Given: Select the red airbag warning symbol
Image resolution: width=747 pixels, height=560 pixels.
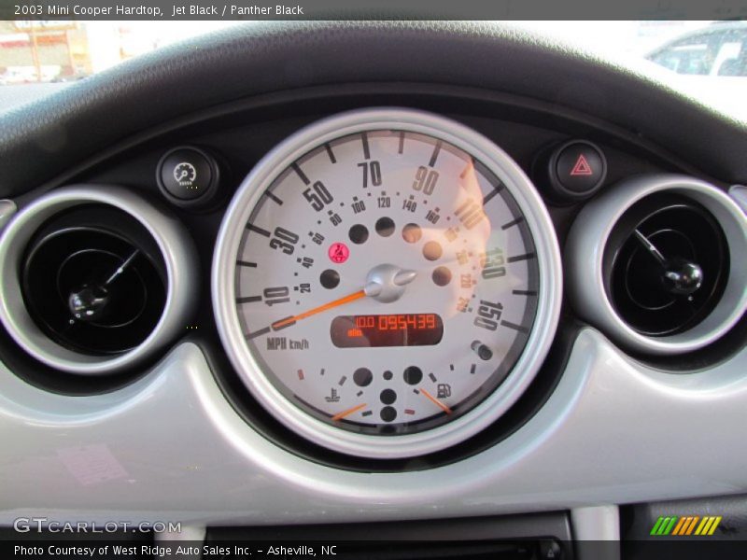Looking at the screenshot, I should pyautogui.click(x=339, y=250).
